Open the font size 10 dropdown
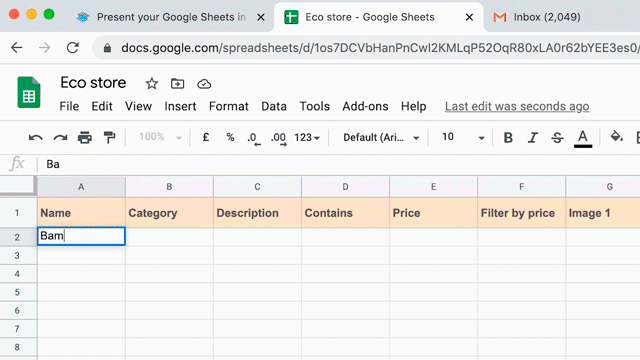The image size is (640, 360). [463, 138]
